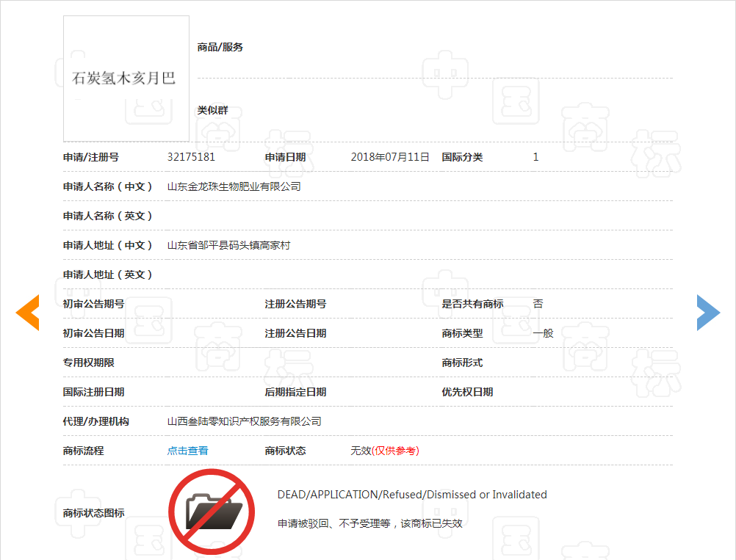Click the 商标流程 field label
The image size is (736, 560).
coord(83,451)
